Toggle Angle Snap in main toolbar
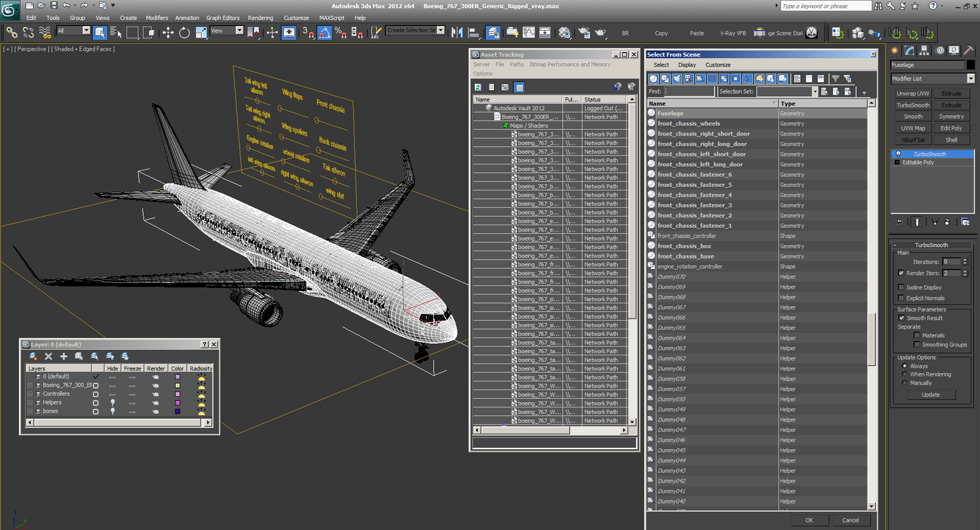Viewport: 980px width, 530px height. (x=324, y=32)
